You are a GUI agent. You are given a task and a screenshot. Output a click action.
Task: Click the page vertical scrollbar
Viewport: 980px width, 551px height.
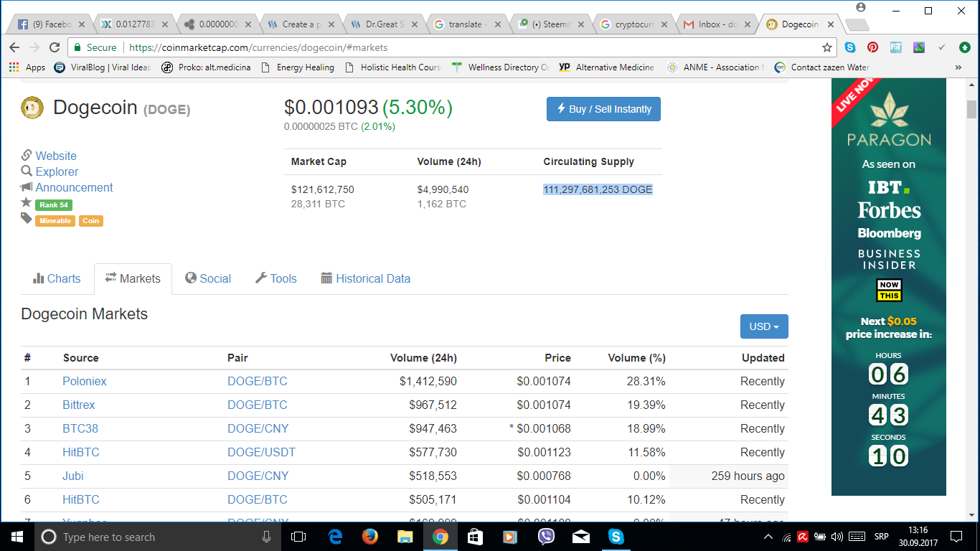pos(971,300)
